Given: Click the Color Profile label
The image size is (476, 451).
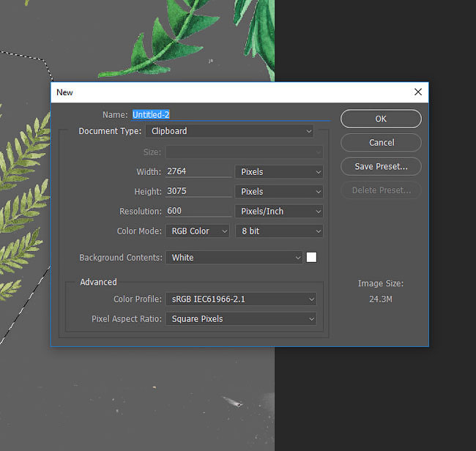Looking at the screenshot, I should pyautogui.click(x=138, y=299).
